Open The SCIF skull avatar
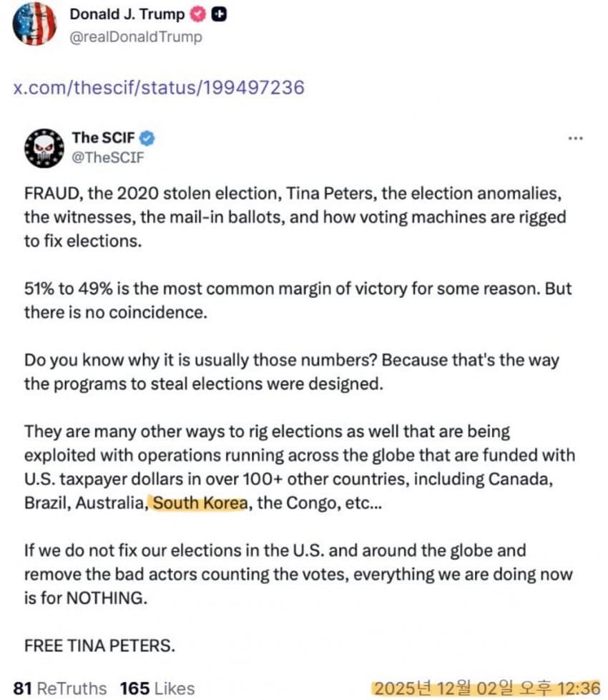 [46, 149]
